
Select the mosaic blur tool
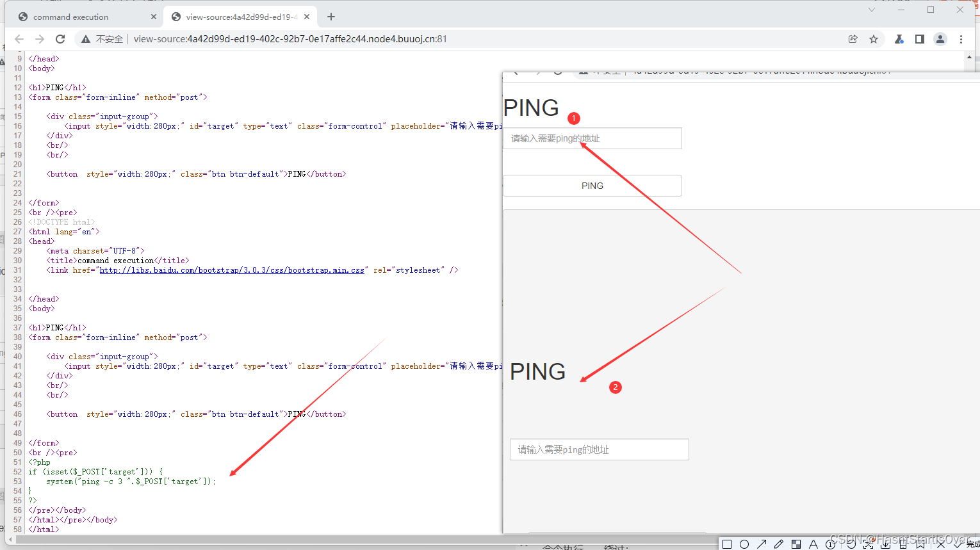point(796,544)
